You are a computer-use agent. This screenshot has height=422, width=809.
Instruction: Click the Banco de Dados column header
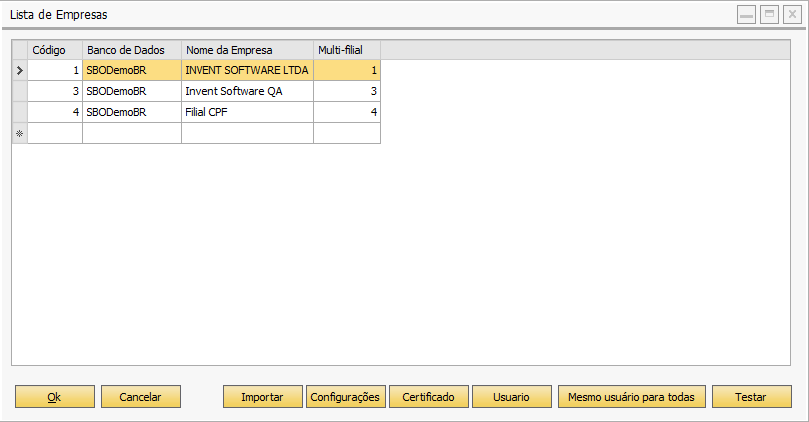click(132, 50)
